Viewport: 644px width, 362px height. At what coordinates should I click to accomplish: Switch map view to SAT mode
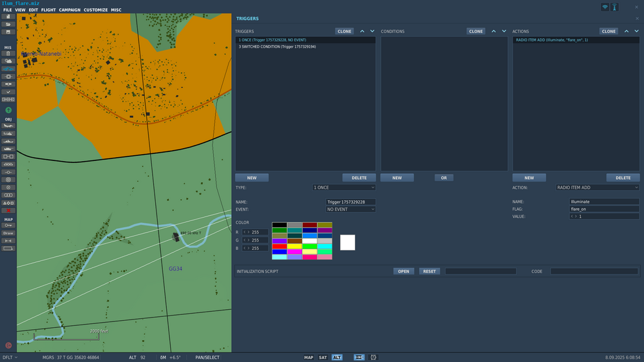pyautogui.click(x=323, y=357)
